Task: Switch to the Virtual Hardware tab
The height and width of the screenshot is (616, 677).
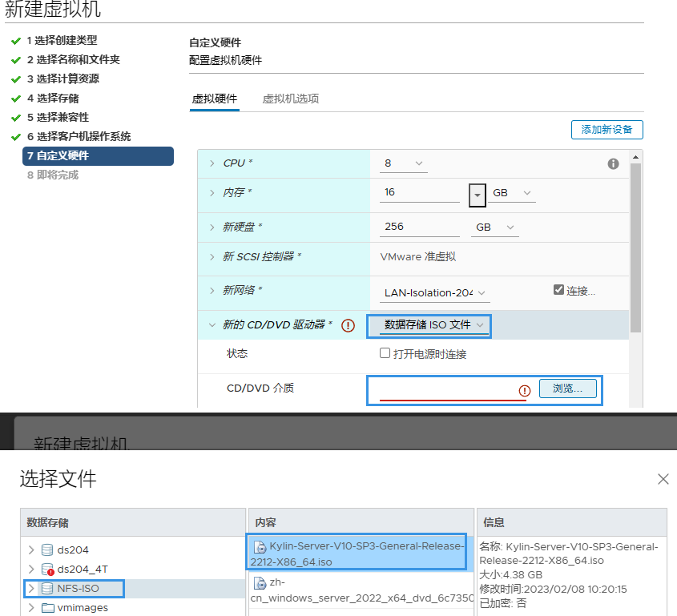Action: coord(215,99)
